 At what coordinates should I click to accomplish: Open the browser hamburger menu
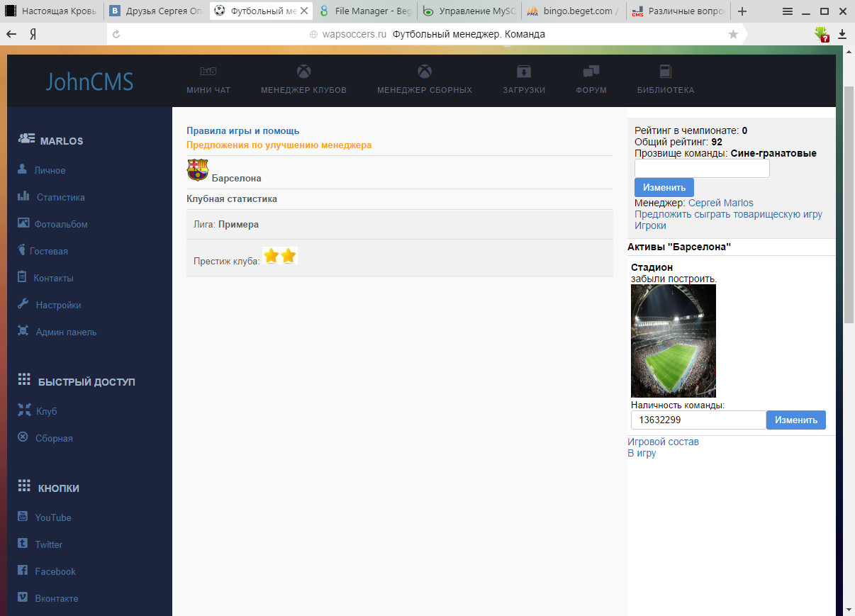[x=787, y=11]
